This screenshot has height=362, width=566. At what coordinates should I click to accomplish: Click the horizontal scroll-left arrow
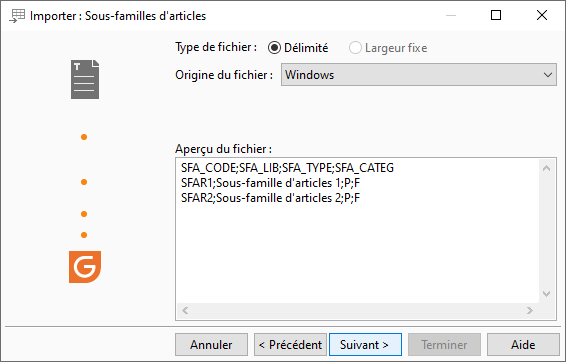(185, 310)
